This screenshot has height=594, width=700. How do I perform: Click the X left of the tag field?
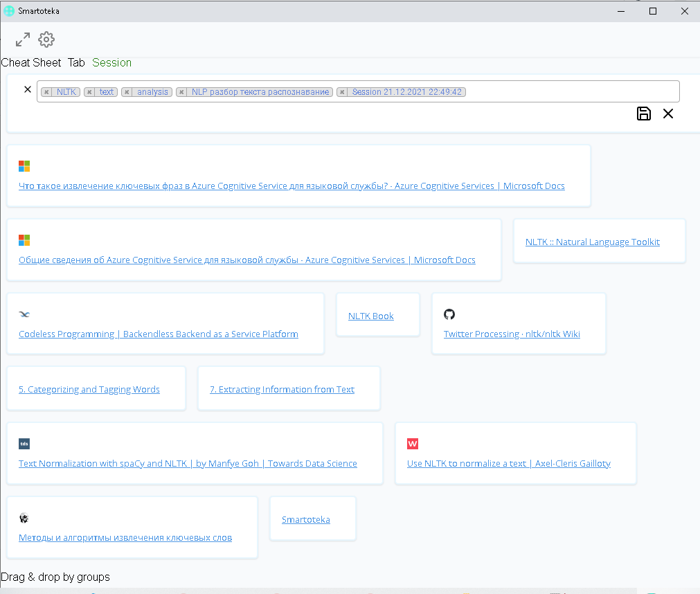coord(28,89)
